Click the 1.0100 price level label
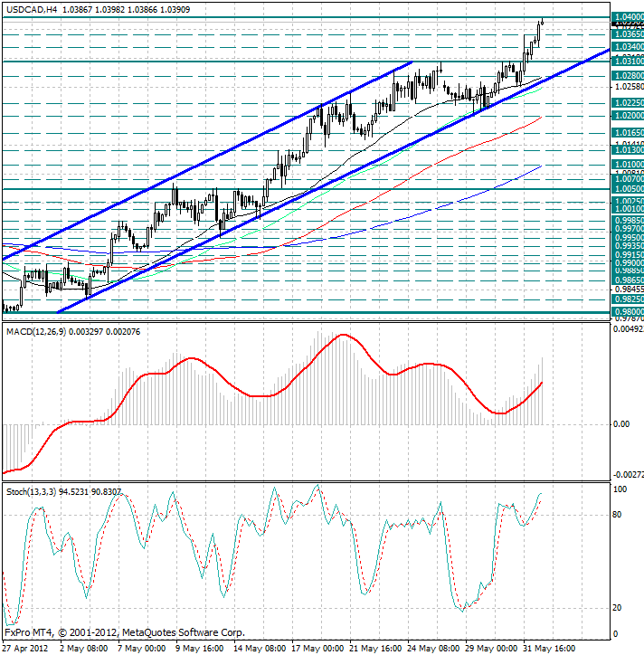This screenshot has height=655, width=644. (628, 164)
